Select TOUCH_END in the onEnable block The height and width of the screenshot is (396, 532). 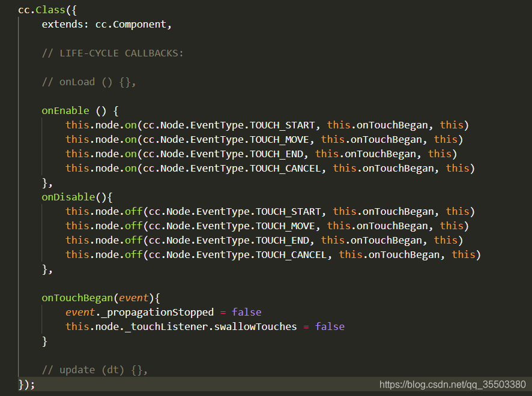click(277, 154)
